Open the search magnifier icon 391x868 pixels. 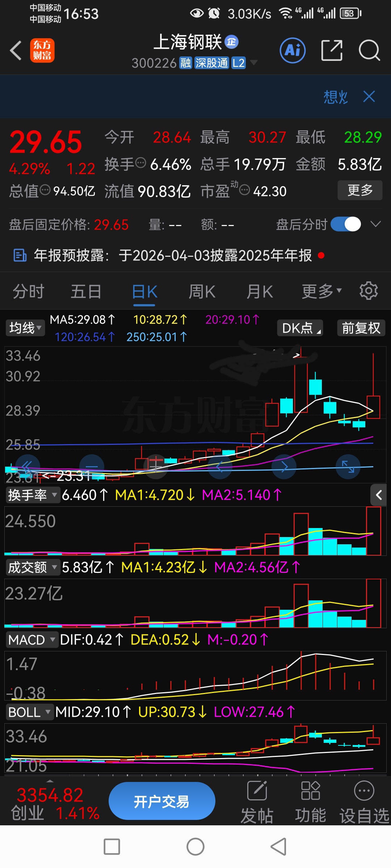369,50
